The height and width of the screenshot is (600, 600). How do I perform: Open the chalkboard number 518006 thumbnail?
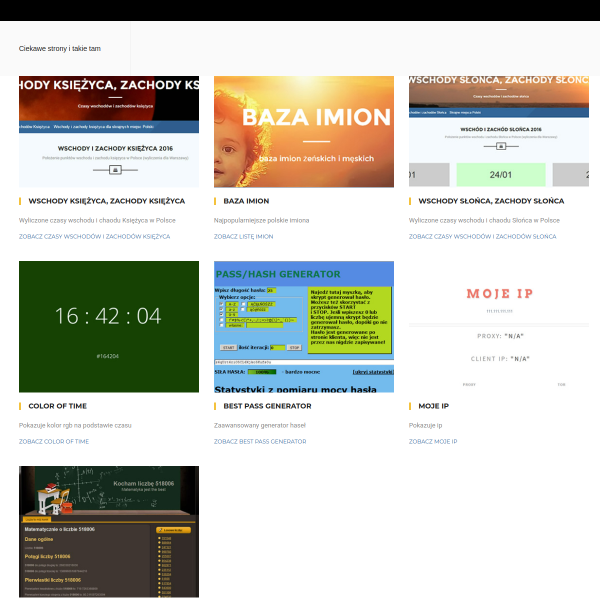pyautogui.click(x=109, y=532)
